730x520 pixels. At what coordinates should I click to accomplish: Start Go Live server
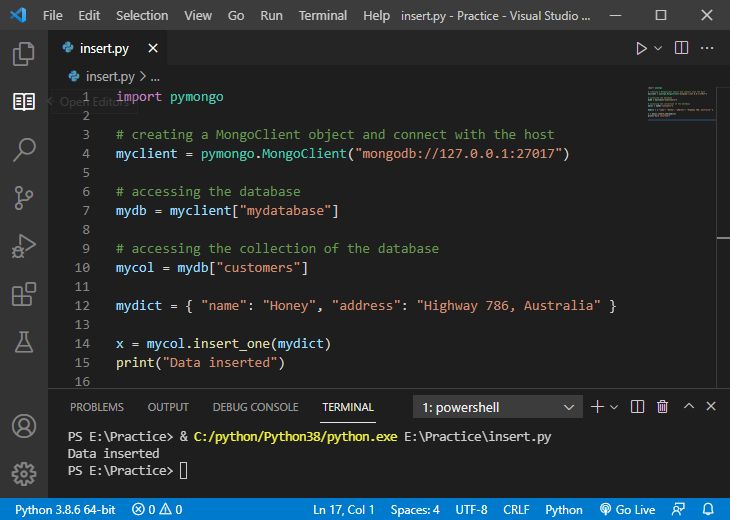(x=627, y=509)
